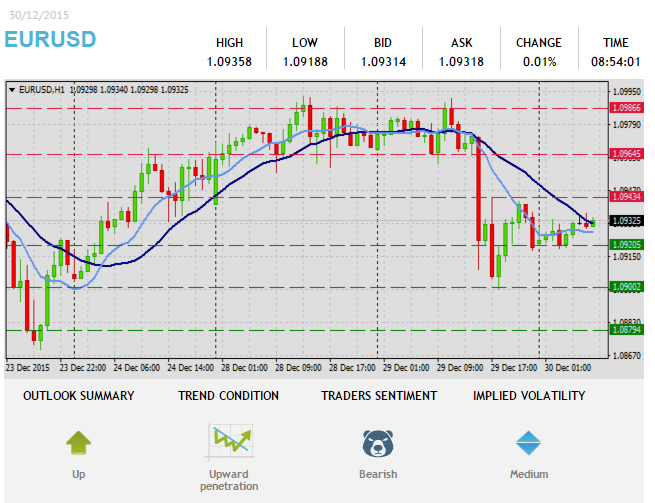Click the TREND CONDITION heading
The image size is (655, 503).
pos(228,396)
